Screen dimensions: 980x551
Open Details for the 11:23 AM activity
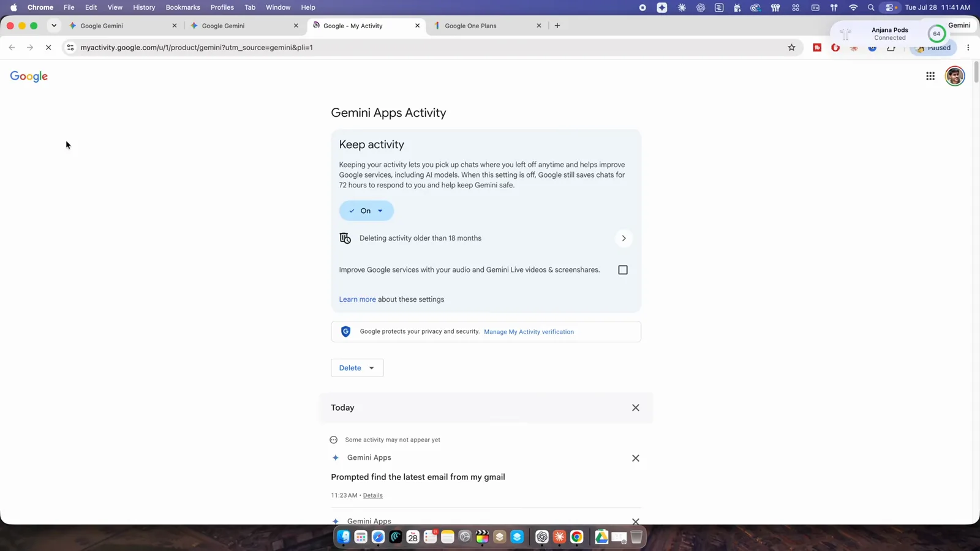click(x=372, y=495)
